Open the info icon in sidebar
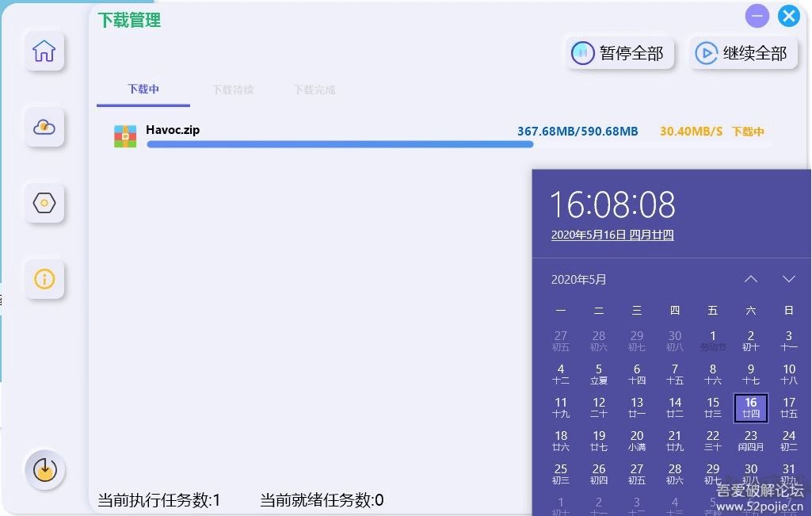812x516 pixels. [x=44, y=279]
